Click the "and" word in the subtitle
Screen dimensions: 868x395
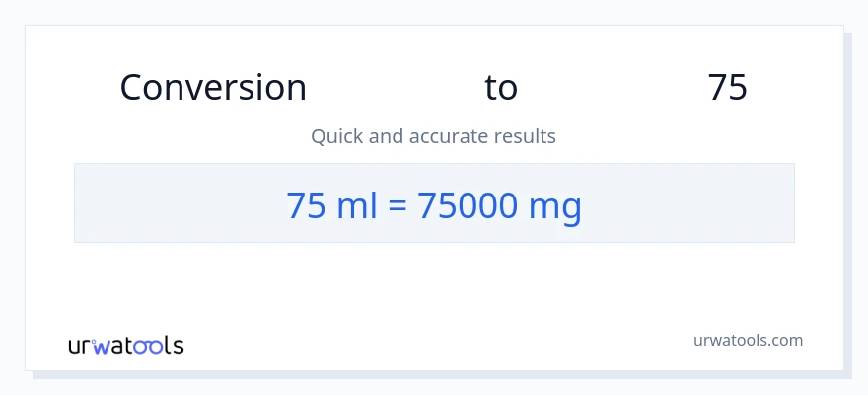click(x=387, y=136)
